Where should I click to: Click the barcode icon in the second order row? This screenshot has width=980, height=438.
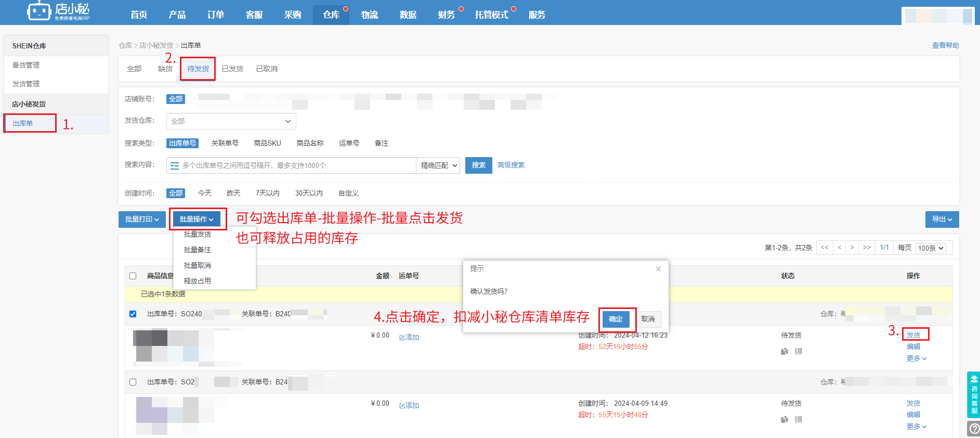[799, 419]
